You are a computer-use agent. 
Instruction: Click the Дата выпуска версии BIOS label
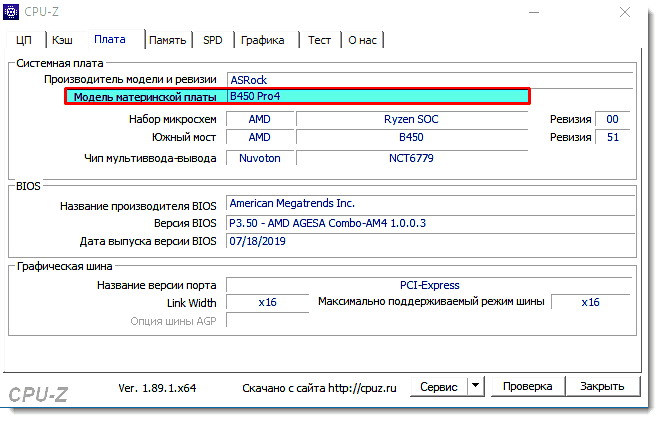click(148, 241)
